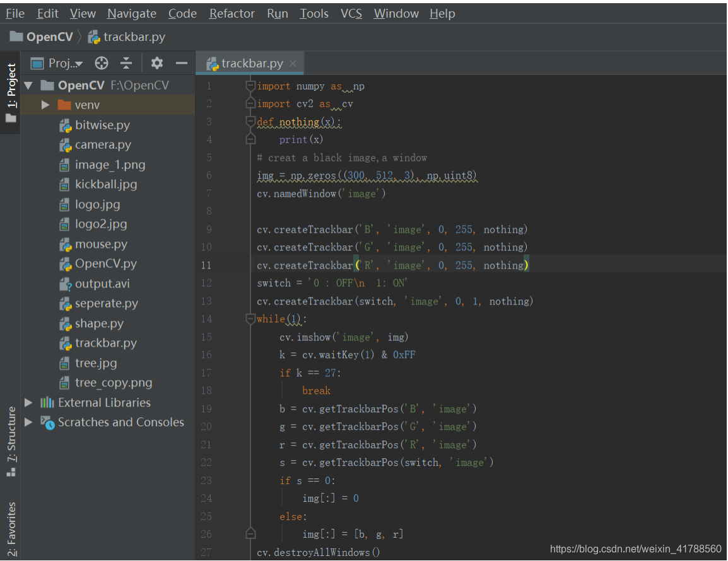
Task: Place cursor on cv.destroyAllWindows() line
Action: point(318,552)
